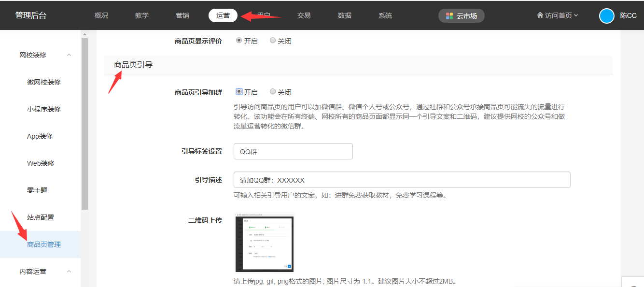Click the 引导标签设置 input field

point(293,151)
